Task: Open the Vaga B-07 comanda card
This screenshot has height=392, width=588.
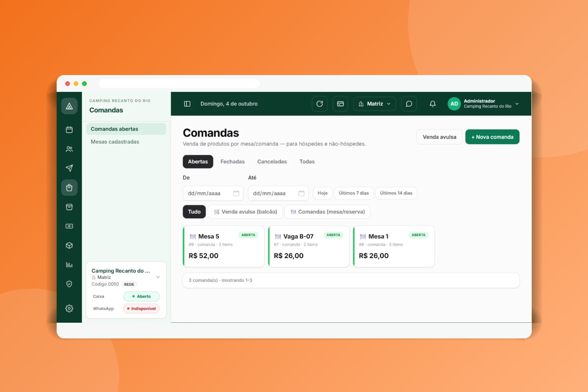Action: (309, 247)
